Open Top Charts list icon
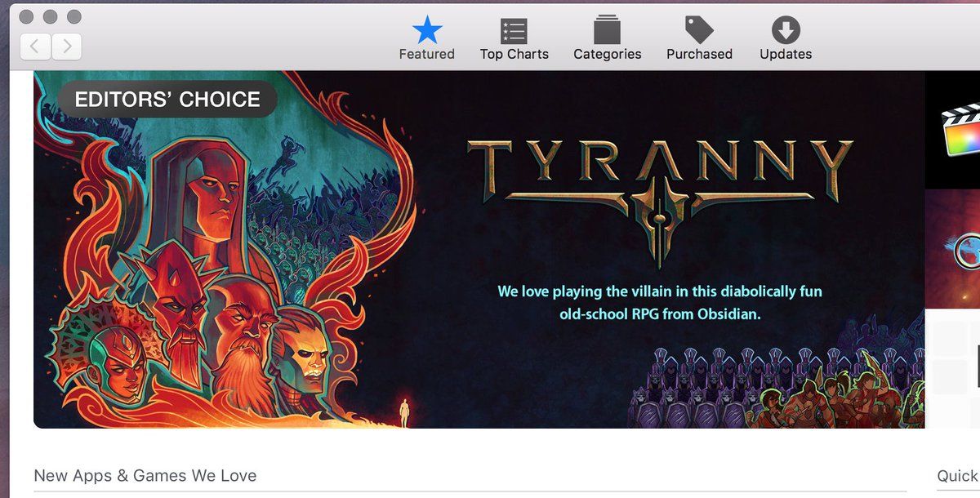 tap(514, 31)
